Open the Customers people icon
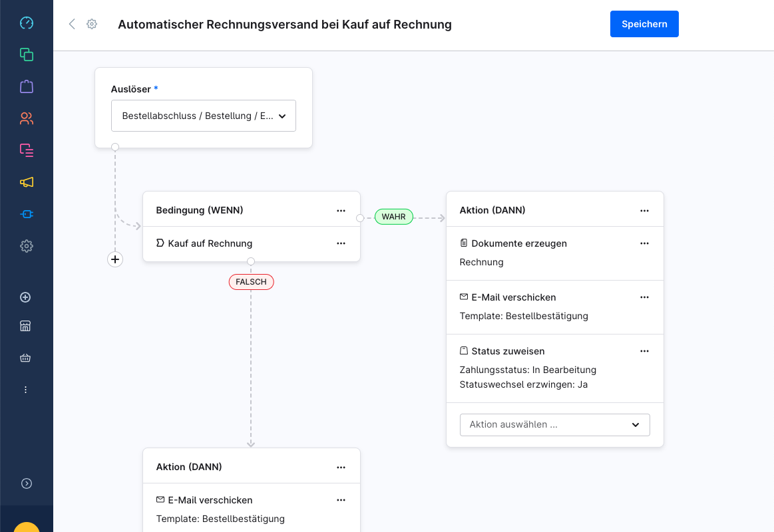Image resolution: width=774 pixels, height=532 pixels. [26, 118]
